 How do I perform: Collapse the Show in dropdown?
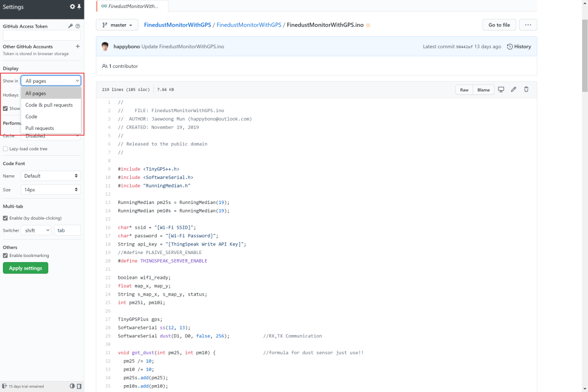pyautogui.click(x=51, y=80)
